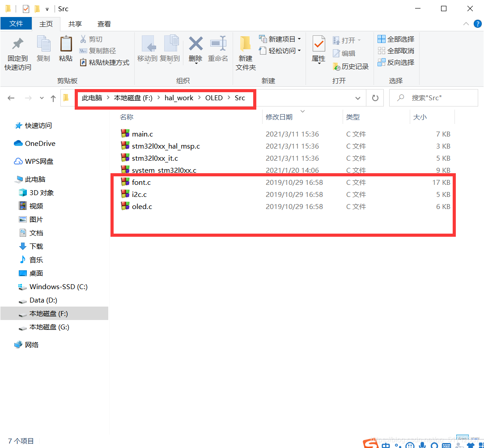Click OLED in address path
The height and width of the screenshot is (448, 484).
[x=214, y=98]
